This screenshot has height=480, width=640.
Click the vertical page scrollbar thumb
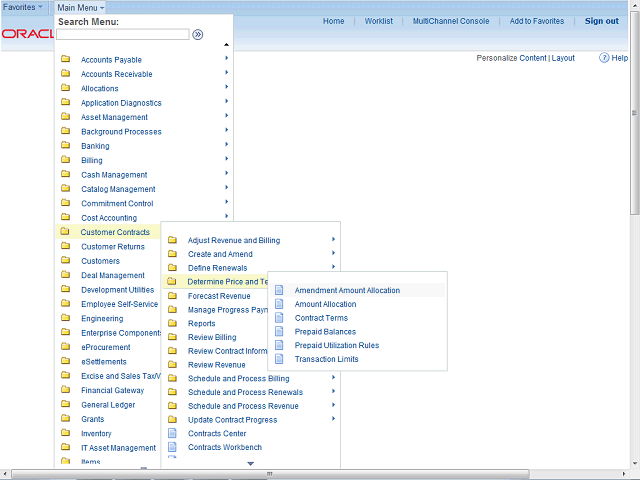tap(634, 112)
